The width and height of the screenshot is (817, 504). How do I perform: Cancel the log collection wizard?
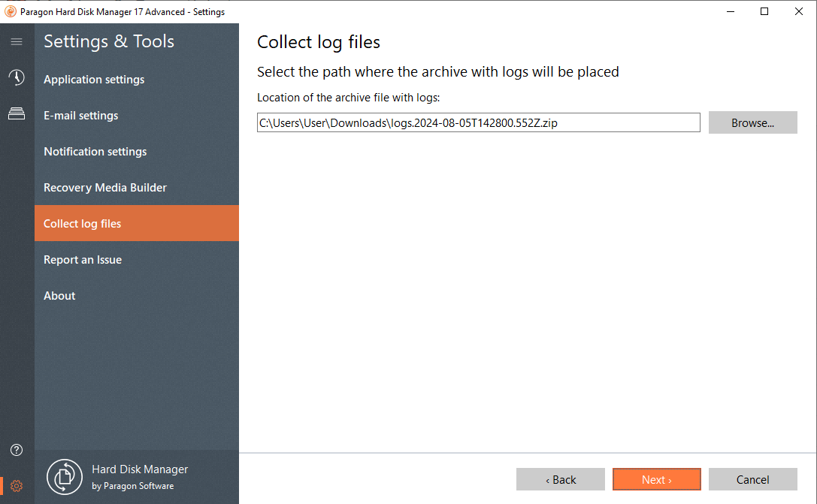pos(752,479)
